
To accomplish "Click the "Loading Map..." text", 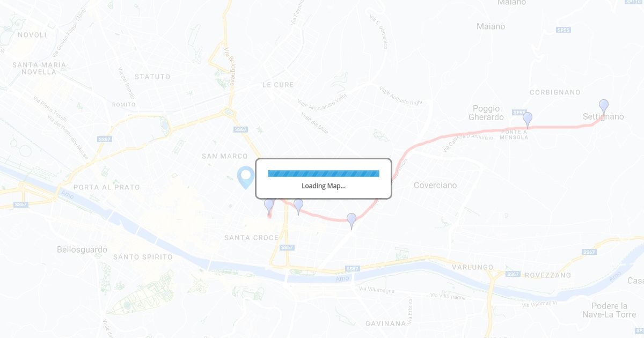I will coord(324,186).
